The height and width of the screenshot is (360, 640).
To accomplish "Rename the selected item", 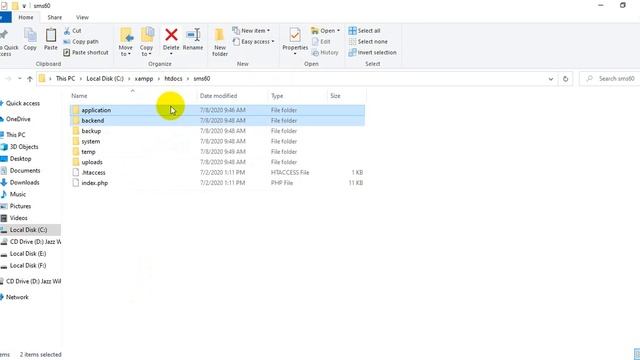I will pos(193,39).
